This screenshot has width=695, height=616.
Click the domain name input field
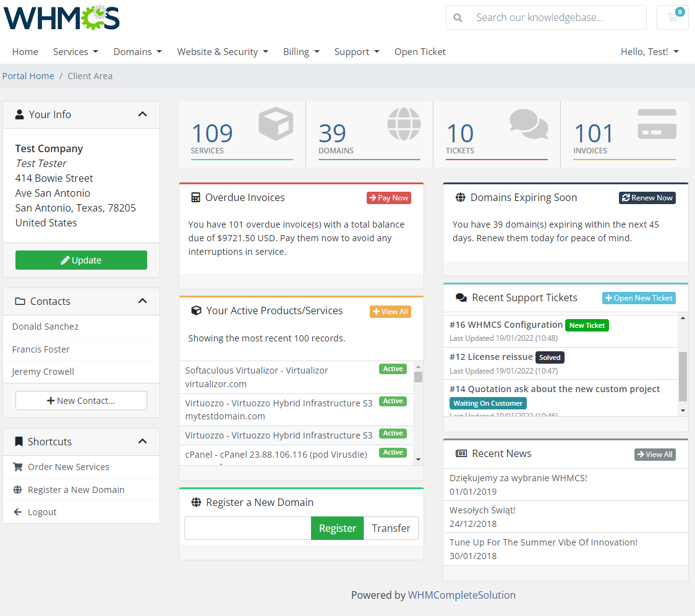pos(248,528)
